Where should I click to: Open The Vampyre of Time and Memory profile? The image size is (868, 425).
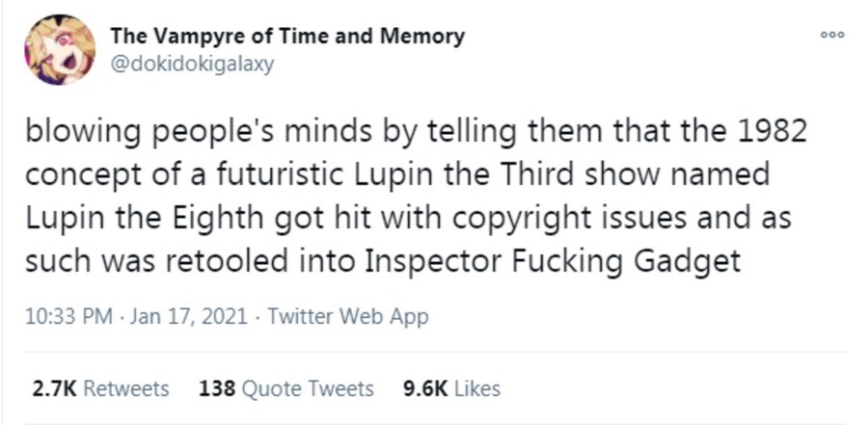(287, 37)
